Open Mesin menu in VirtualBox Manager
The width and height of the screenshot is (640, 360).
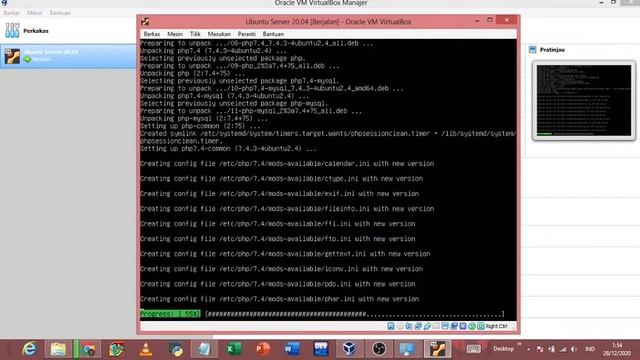(x=35, y=13)
